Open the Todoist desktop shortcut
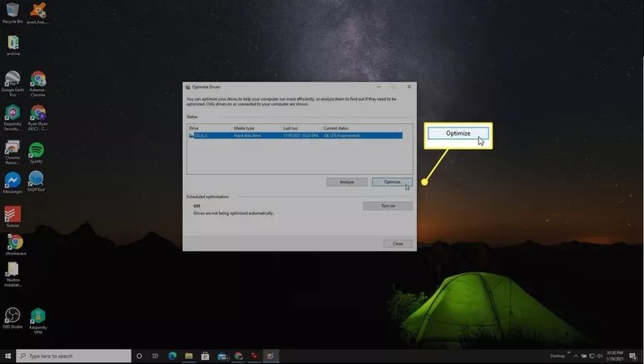The image size is (644, 364). click(12, 217)
